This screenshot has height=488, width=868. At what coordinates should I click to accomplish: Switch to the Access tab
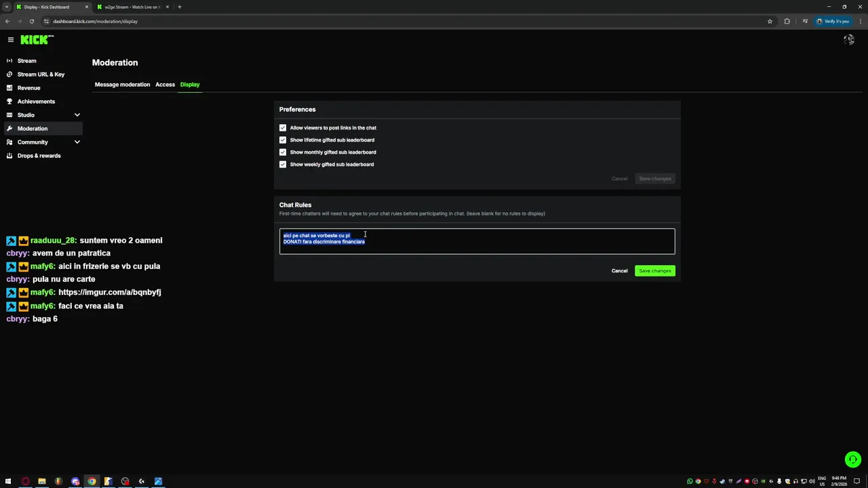[165, 84]
